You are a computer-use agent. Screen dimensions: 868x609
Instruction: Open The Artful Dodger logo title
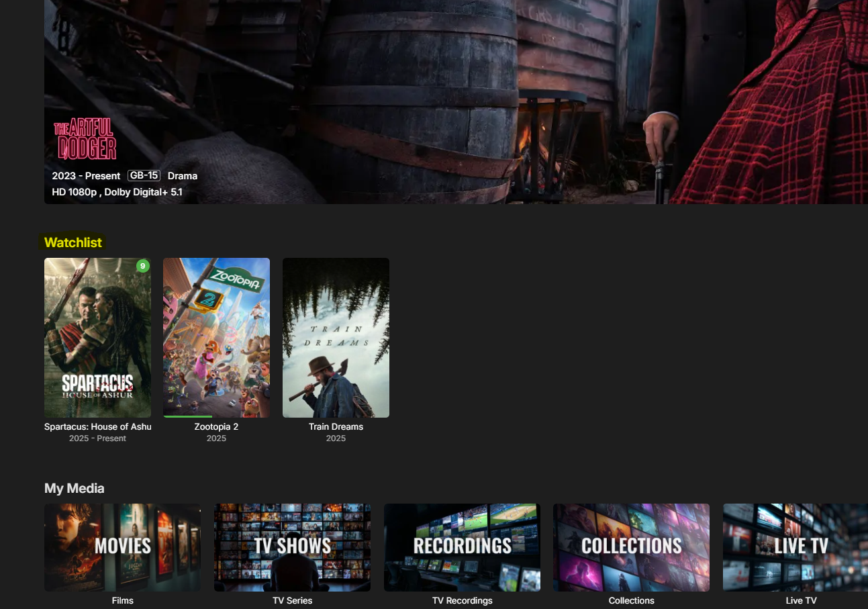point(85,139)
